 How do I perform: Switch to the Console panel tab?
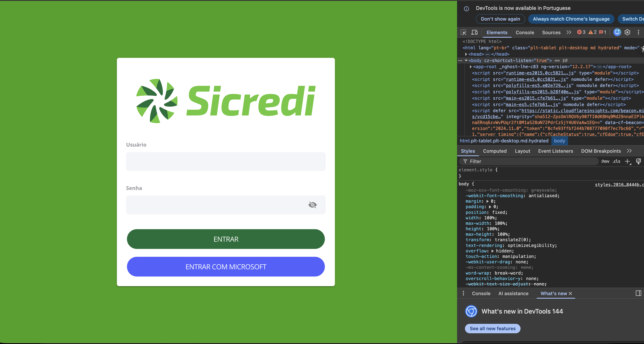(x=525, y=32)
